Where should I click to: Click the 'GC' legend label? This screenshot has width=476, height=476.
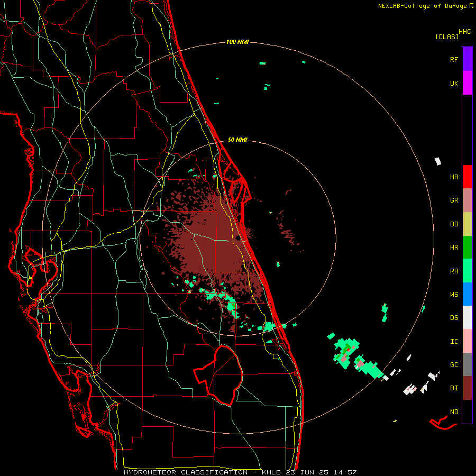pos(454,365)
